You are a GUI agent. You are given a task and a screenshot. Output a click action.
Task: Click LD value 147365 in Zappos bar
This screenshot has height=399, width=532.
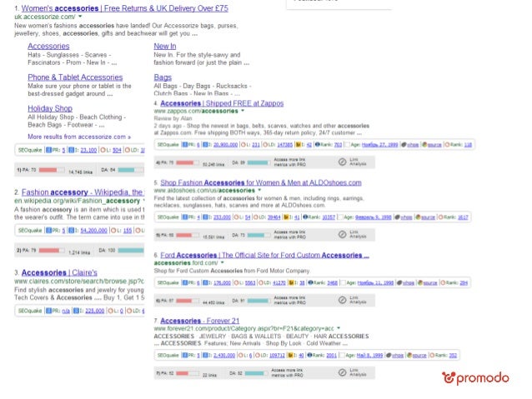pyautogui.click(x=285, y=145)
